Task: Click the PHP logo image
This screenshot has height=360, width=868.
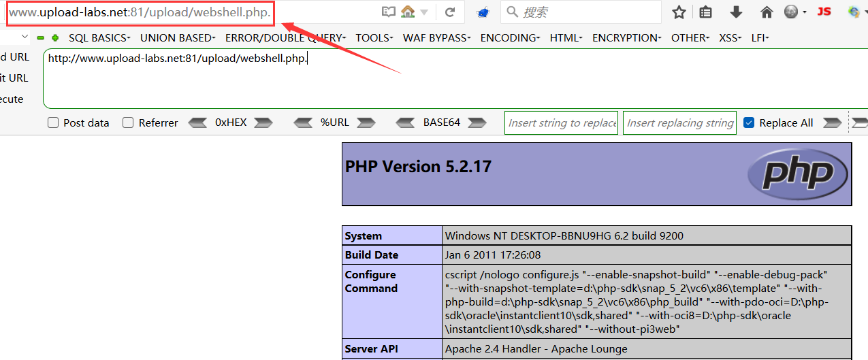Action: pos(797,174)
